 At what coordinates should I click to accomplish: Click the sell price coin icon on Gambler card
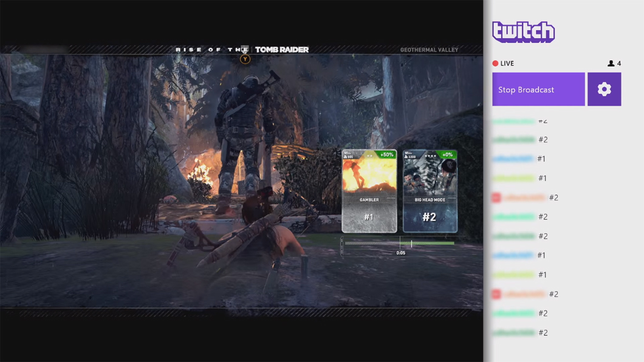[345, 155]
